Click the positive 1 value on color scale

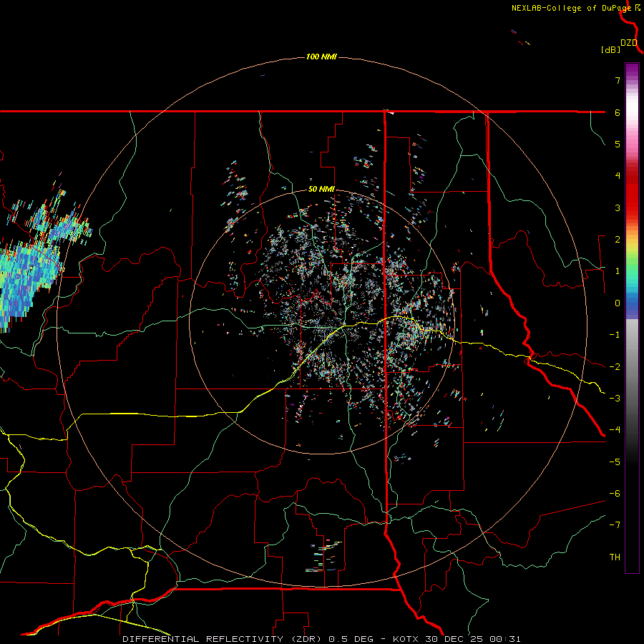point(618,271)
